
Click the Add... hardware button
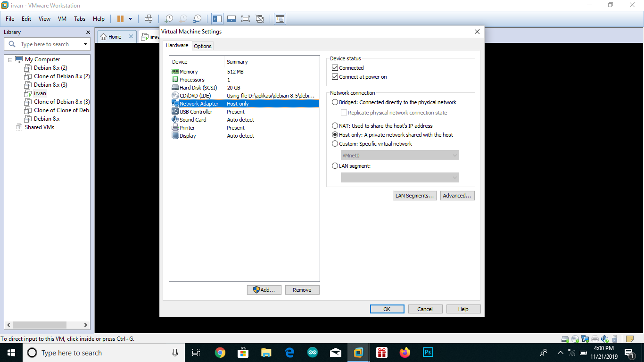(264, 290)
